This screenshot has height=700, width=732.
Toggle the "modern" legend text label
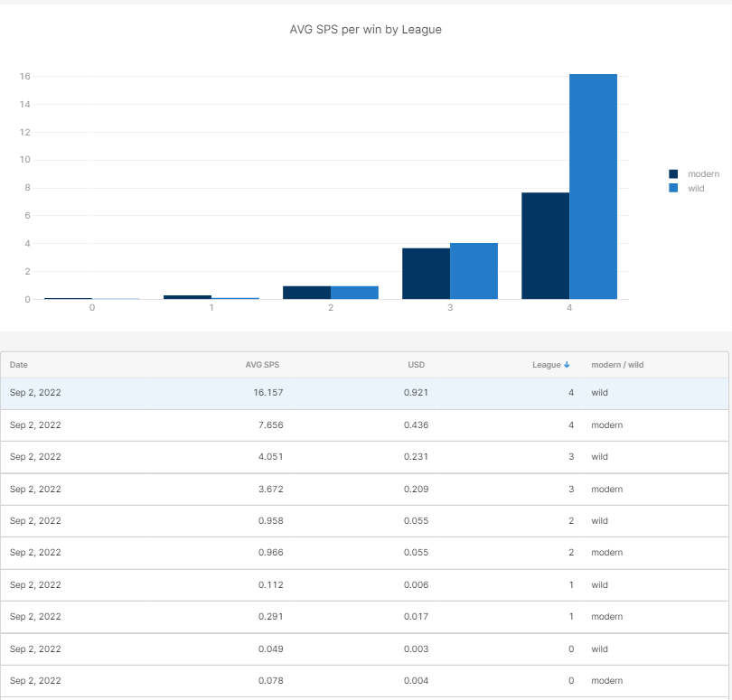703,173
